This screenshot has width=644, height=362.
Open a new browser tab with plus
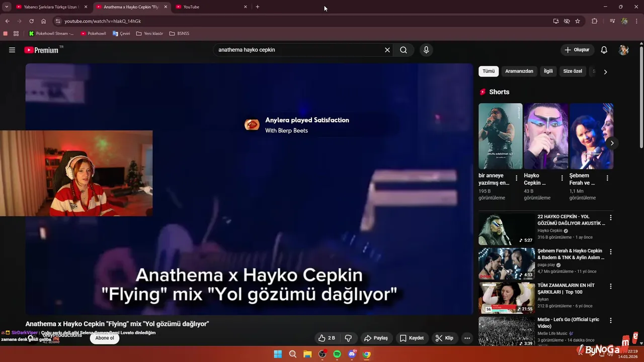coord(258,7)
